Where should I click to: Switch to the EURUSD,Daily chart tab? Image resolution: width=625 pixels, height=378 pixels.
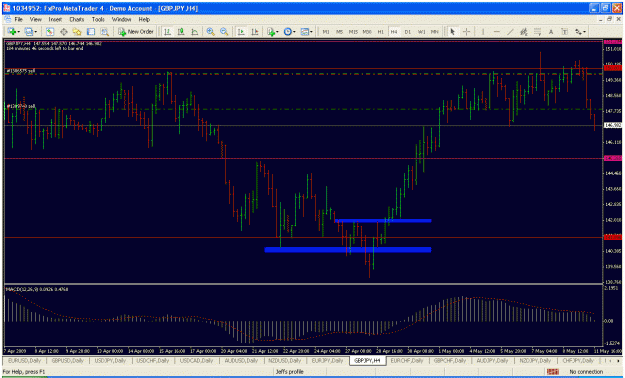[24, 360]
